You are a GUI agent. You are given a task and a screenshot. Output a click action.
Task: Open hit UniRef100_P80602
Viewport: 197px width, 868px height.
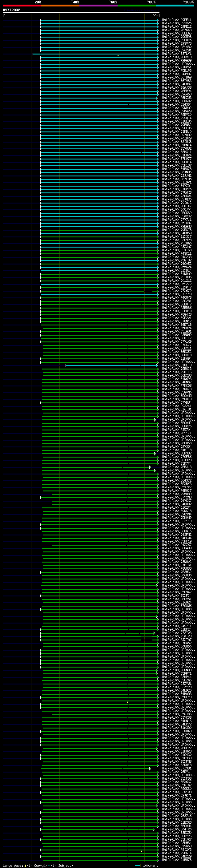click(176, 101)
